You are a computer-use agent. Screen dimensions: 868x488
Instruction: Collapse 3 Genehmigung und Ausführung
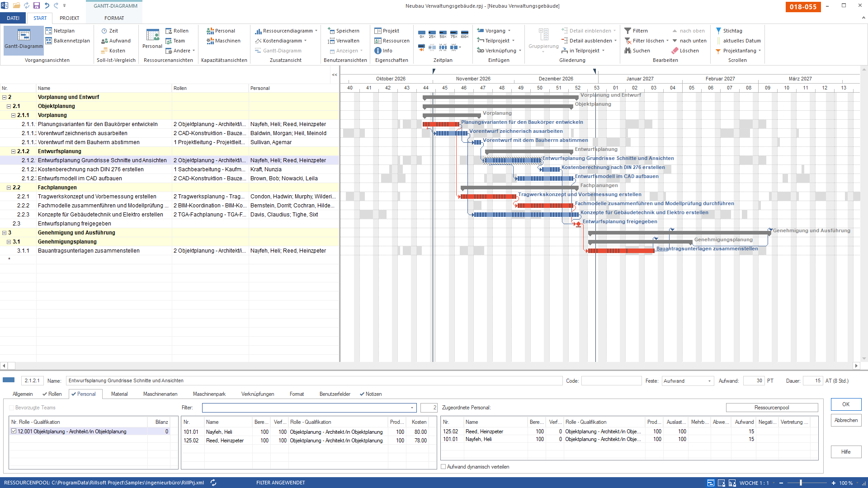coord(5,233)
